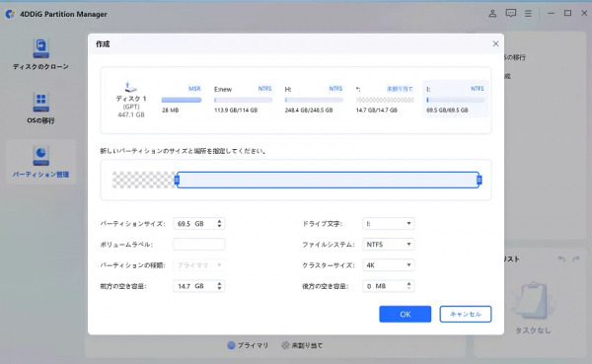Viewport: 592px width, 364px height.
Task: Click the ディスク 1 disk icon
Action: click(x=130, y=87)
